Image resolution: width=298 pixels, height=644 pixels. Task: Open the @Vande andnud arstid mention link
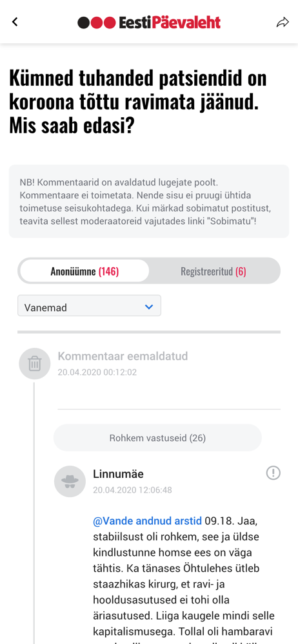[x=147, y=521]
